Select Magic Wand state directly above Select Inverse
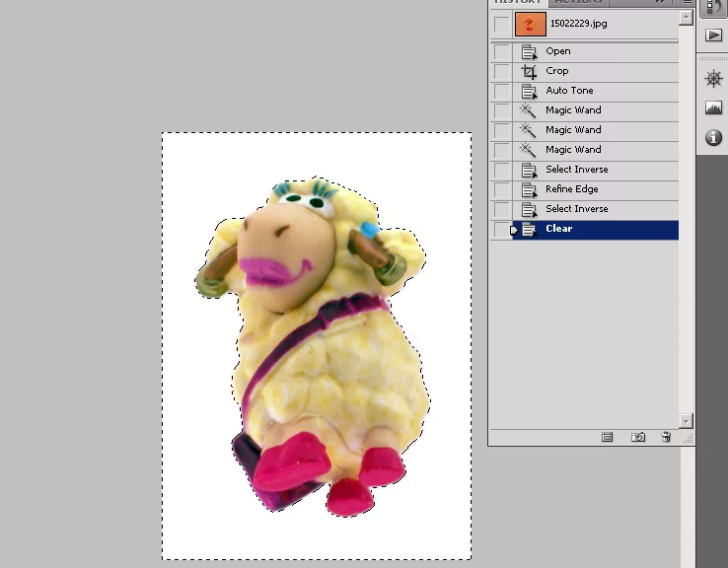This screenshot has height=568, width=728. coord(596,150)
